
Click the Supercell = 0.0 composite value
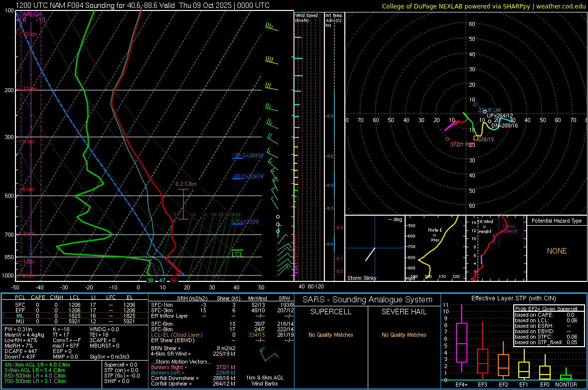[x=121, y=365]
